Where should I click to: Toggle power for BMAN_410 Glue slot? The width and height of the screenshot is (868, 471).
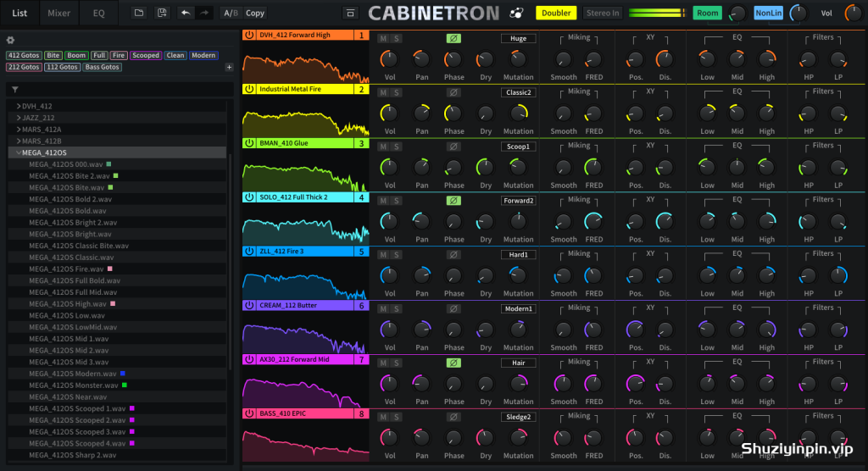(250, 143)
